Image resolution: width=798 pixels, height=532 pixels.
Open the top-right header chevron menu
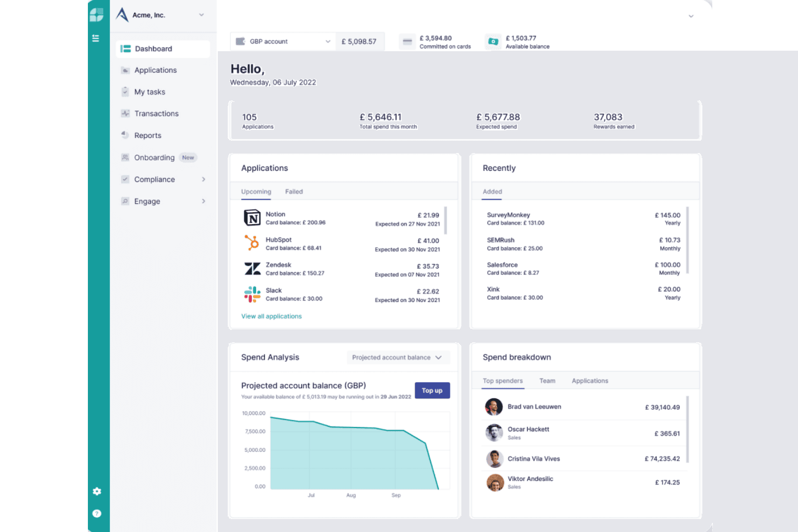point(691,16)
